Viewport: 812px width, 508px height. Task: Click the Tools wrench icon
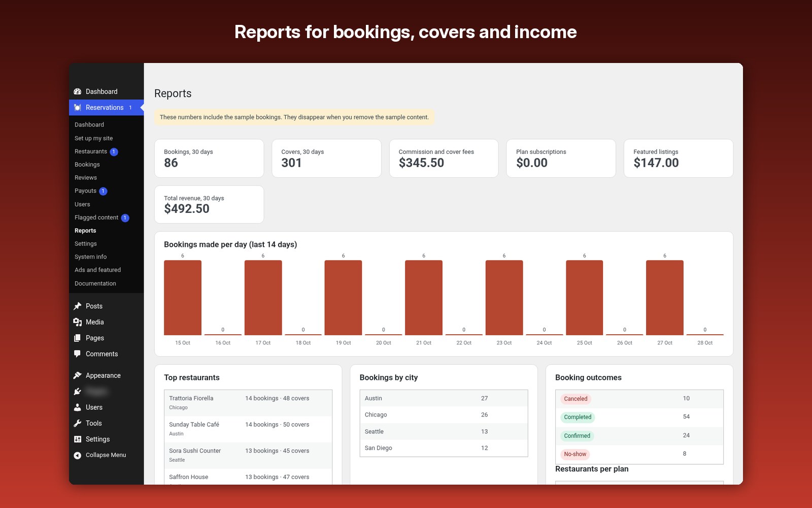tap(78, 423)
